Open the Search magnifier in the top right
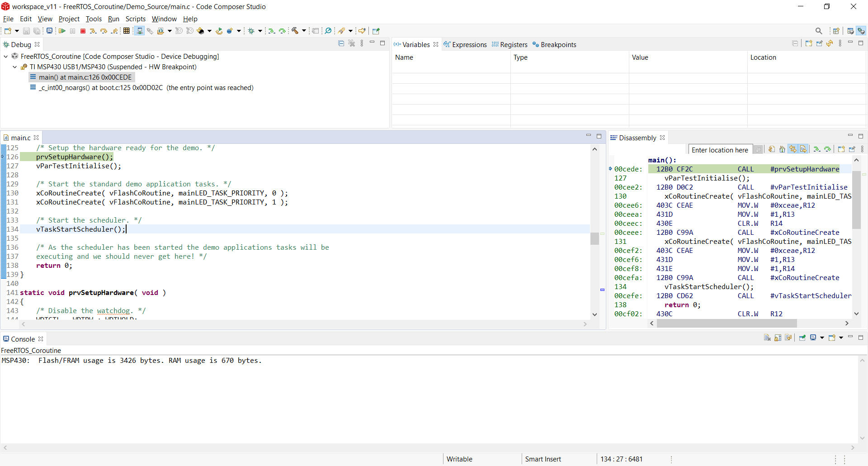Screen dimensions: 868x466 (x=819, y=31)
